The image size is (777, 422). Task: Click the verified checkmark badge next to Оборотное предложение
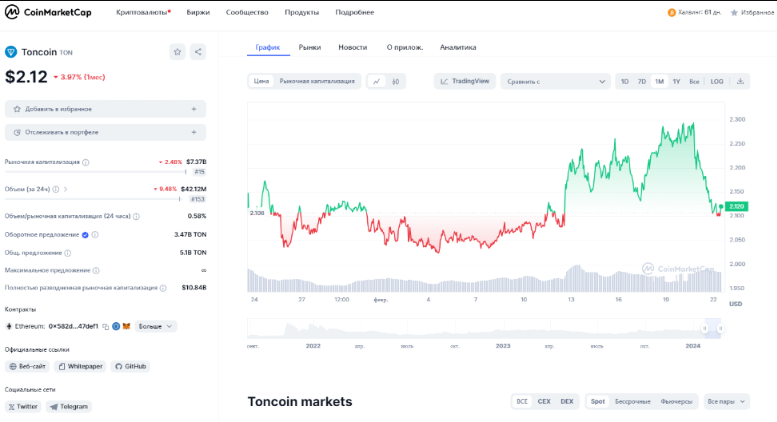tap(85, 235)
